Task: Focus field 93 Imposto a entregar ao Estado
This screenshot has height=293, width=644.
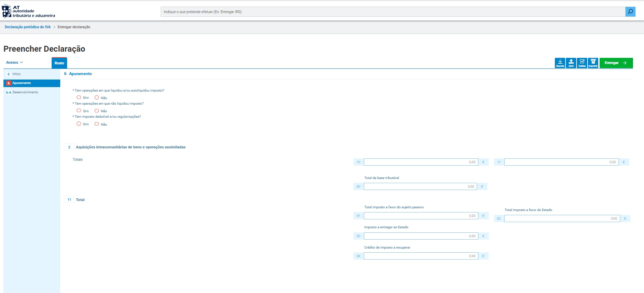Action: [x=421, y=236]
